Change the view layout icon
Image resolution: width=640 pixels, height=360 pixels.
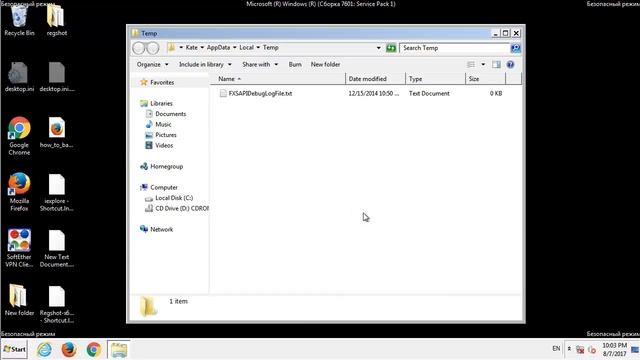pyautogui.click(x=471, y=64)
